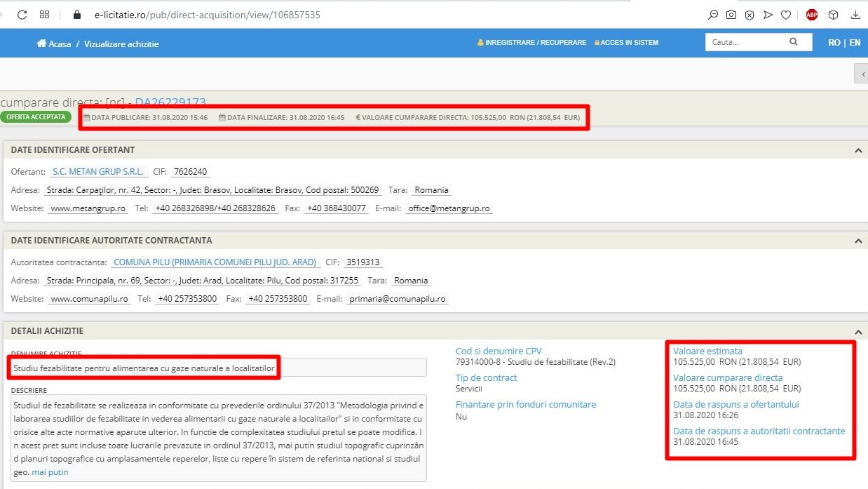Open the browser speed dial grid icon
The width and height of the screenshot is (868, 489).
pos(45,14)
